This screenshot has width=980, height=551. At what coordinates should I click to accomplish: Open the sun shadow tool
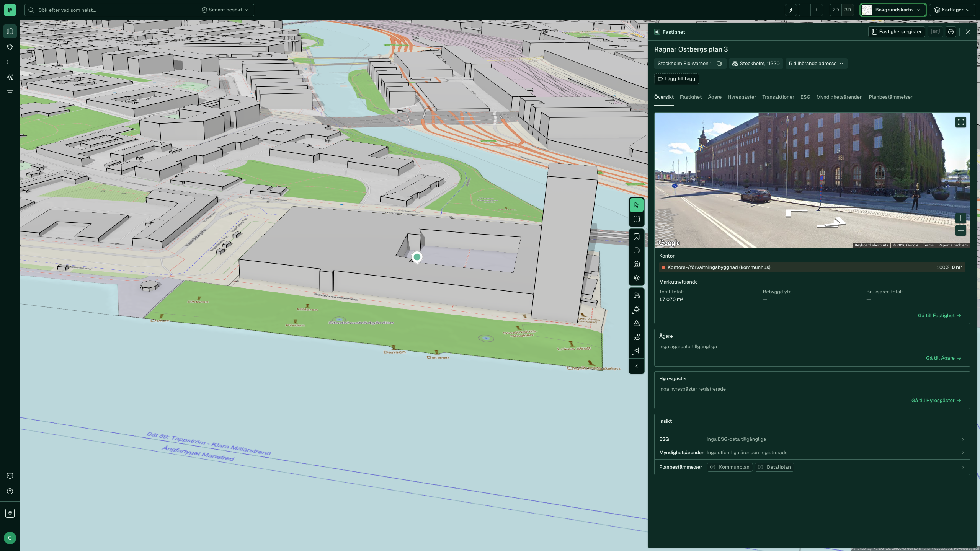click(x=637, y=310)
